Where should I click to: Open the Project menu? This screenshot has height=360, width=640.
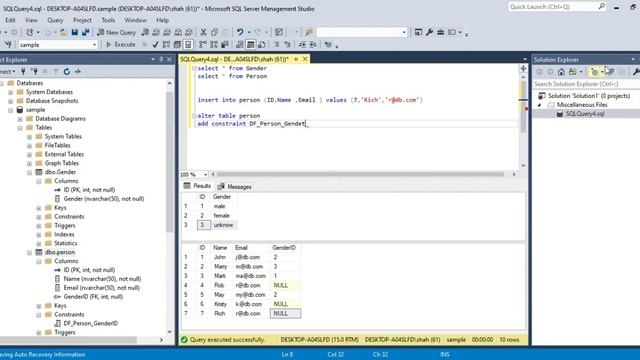82,20
